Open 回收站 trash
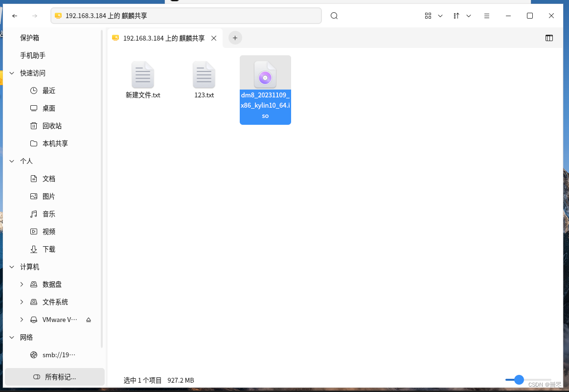The image size is (569, 392). pyautogui.click(x=52, y=126)
